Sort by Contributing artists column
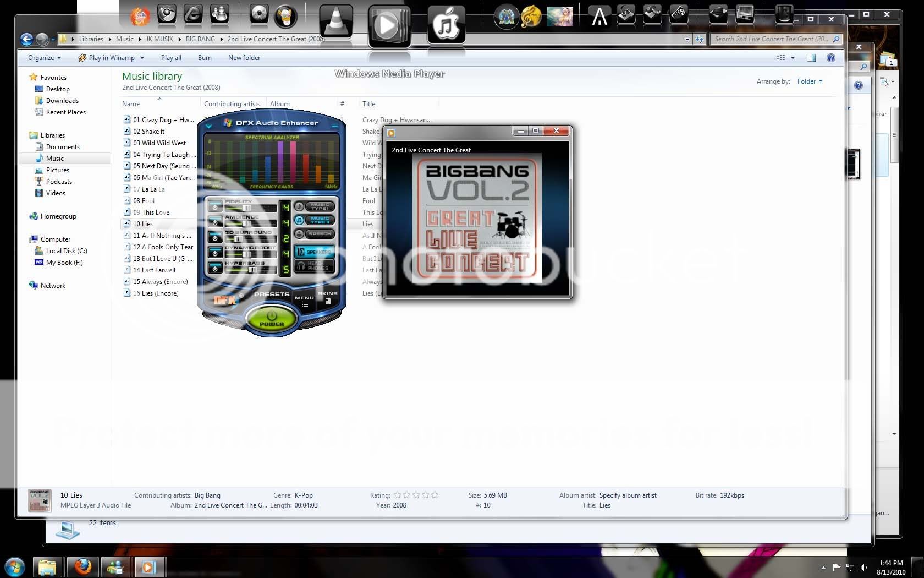The image size is (924, 578). point(232,103)
